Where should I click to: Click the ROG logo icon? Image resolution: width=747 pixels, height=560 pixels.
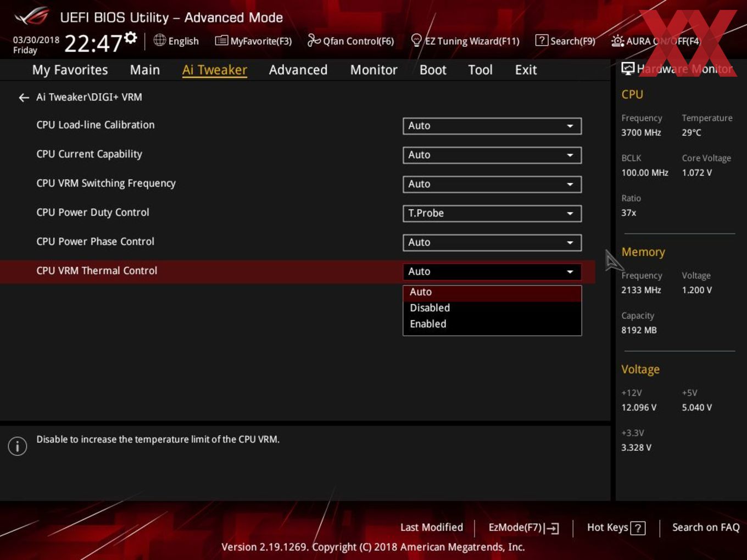click(32, 16)
